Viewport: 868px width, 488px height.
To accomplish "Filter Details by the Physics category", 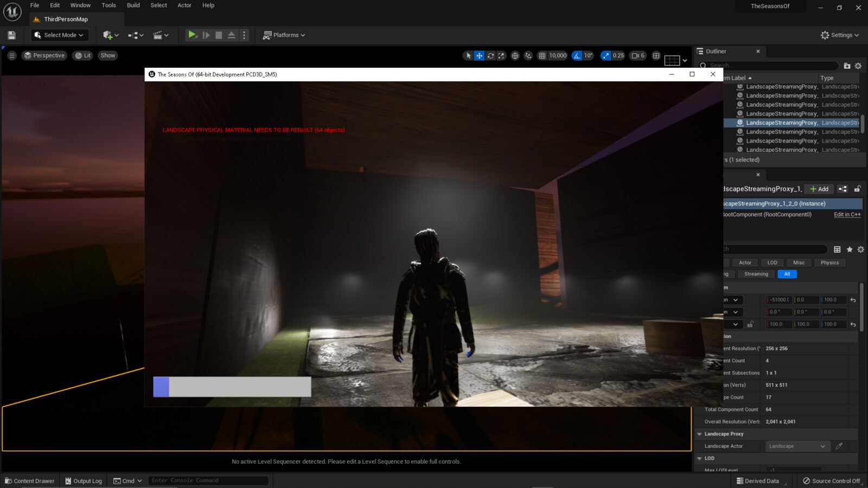I will 829,263.
